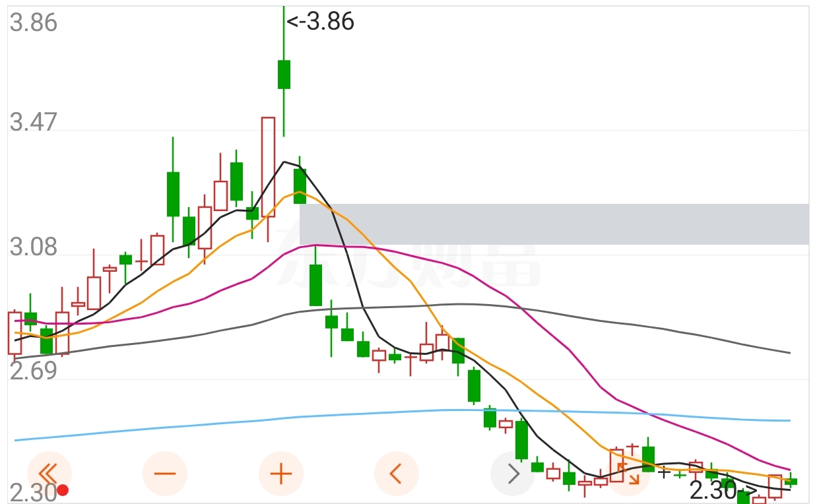
Task: Tap the grey shaded gap zone rectangle
Action: [x=554, y=224]
